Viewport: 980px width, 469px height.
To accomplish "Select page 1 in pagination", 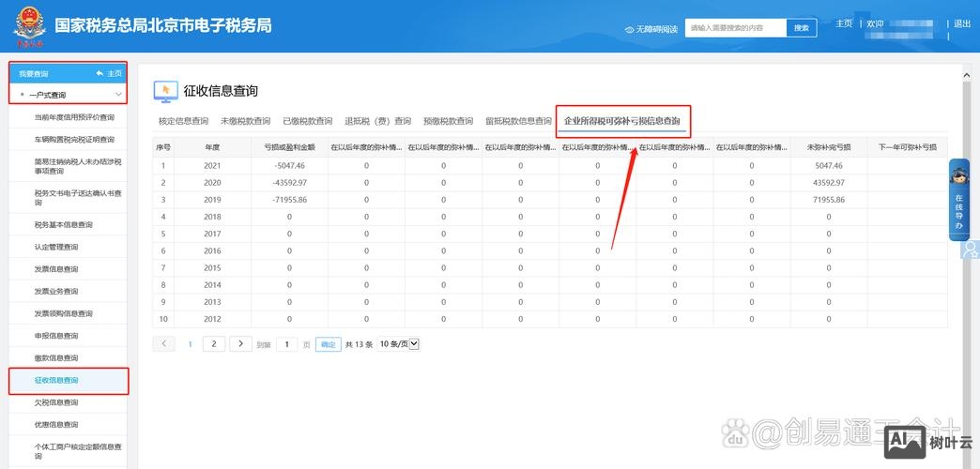I will pyautogui.click(x=190, y=344).
